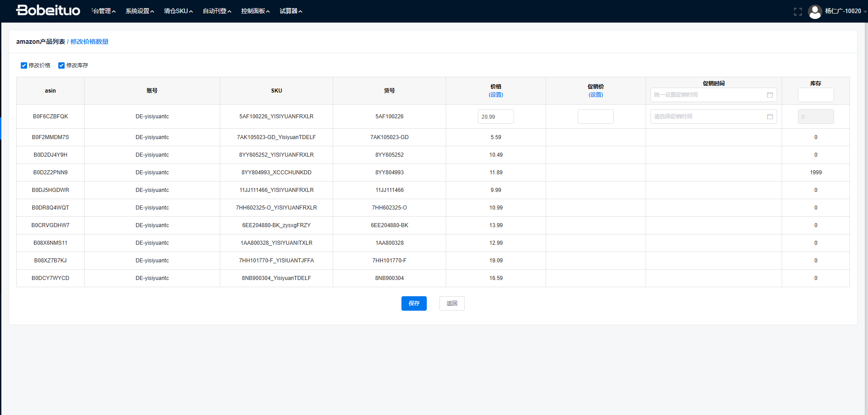
Task: Toggle fullscreen mode icon
Action: click(x=797, y=11)
